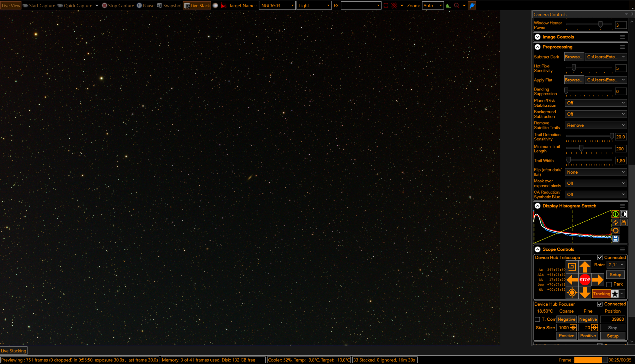Toggle the Live View button

11,6
